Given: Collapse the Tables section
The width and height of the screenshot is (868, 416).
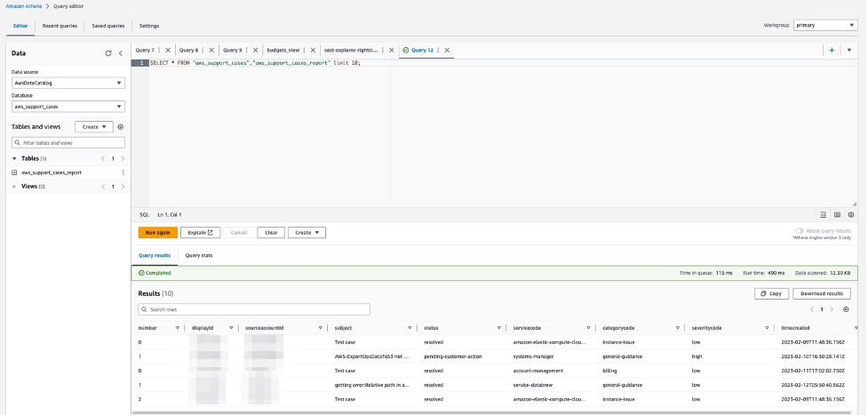Looking at the screenshot, I should pyautogui.click(x=14, y=159).
